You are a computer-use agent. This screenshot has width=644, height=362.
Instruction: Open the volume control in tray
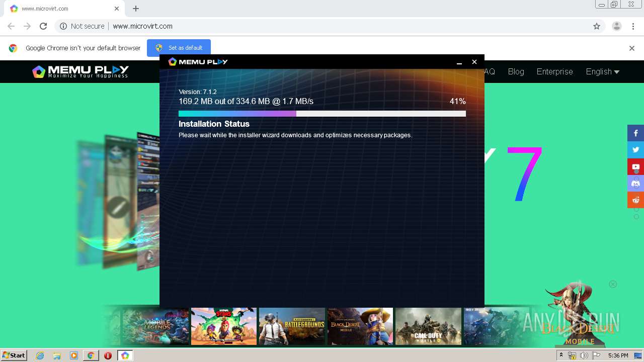click(x=584, y=355)
